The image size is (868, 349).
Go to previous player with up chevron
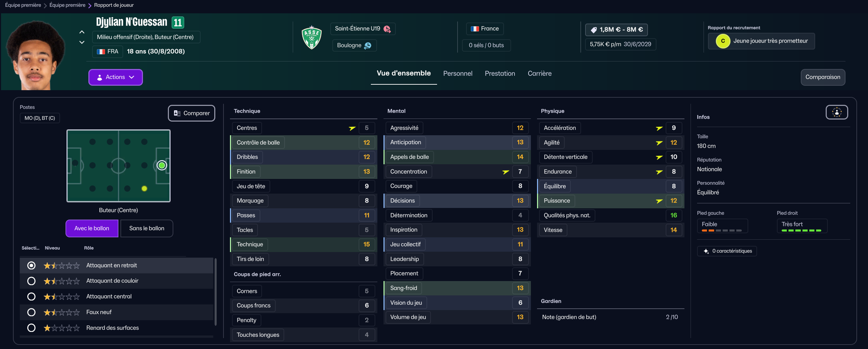(x=82, y=32)
